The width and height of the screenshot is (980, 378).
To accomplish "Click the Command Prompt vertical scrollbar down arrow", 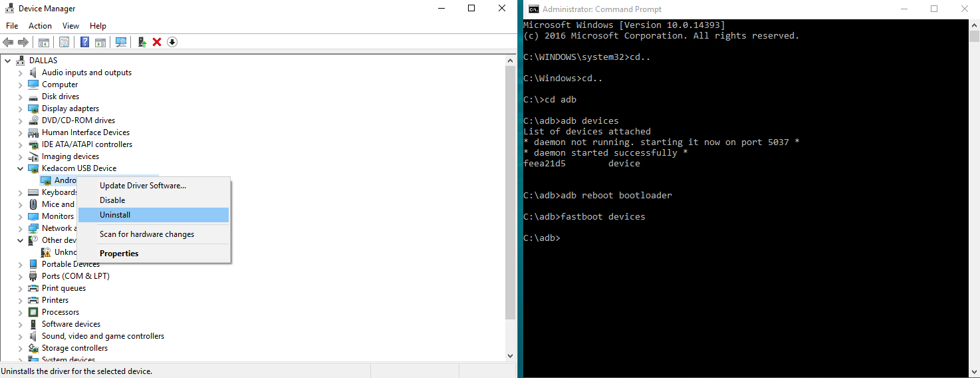I will pyautogui.click(x=973, y=371).
